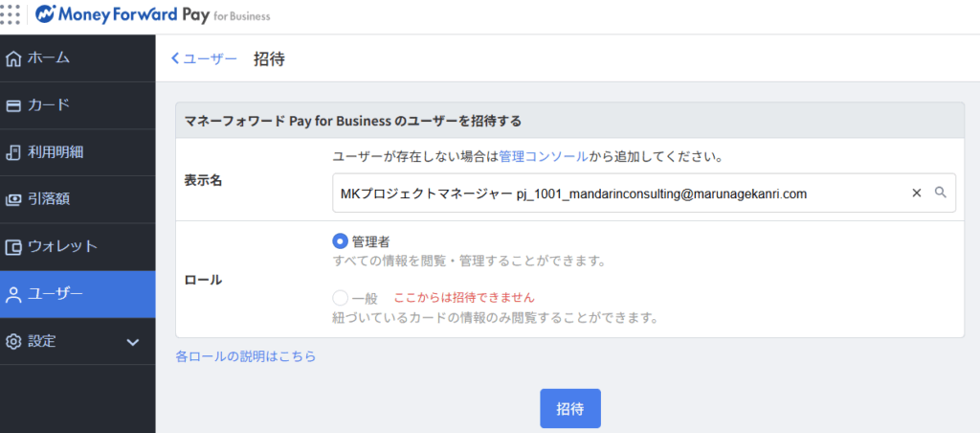Select the disabled 一般 role radio button

click(340, 298)
